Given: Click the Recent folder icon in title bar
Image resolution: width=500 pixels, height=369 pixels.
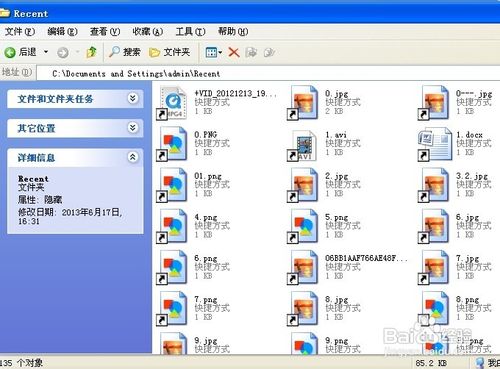Looking at the screenshot, I should pos(5,13).
